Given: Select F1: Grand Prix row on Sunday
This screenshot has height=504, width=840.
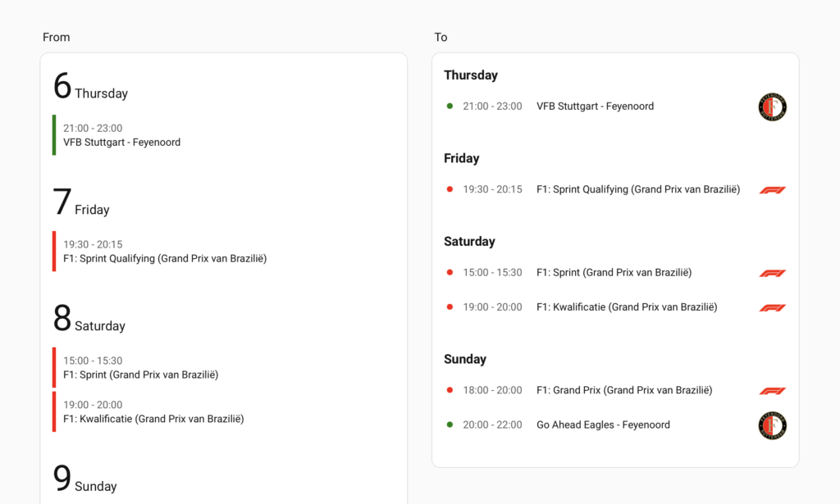Looking at the screenshot, I should tap(623, 391).
